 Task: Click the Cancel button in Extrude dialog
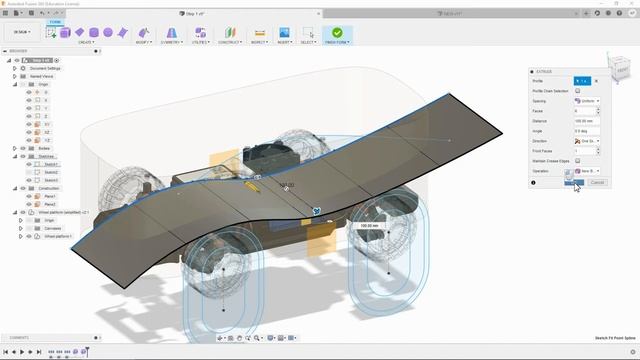[597, 182]
